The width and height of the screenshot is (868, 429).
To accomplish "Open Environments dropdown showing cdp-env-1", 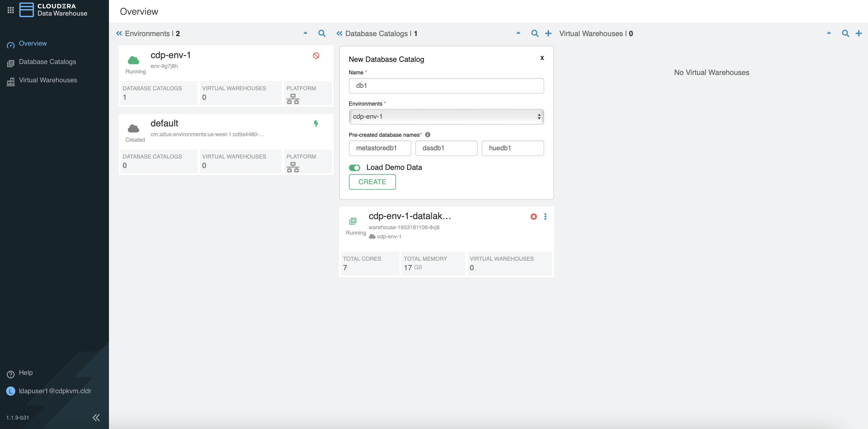I will [446, 117].
